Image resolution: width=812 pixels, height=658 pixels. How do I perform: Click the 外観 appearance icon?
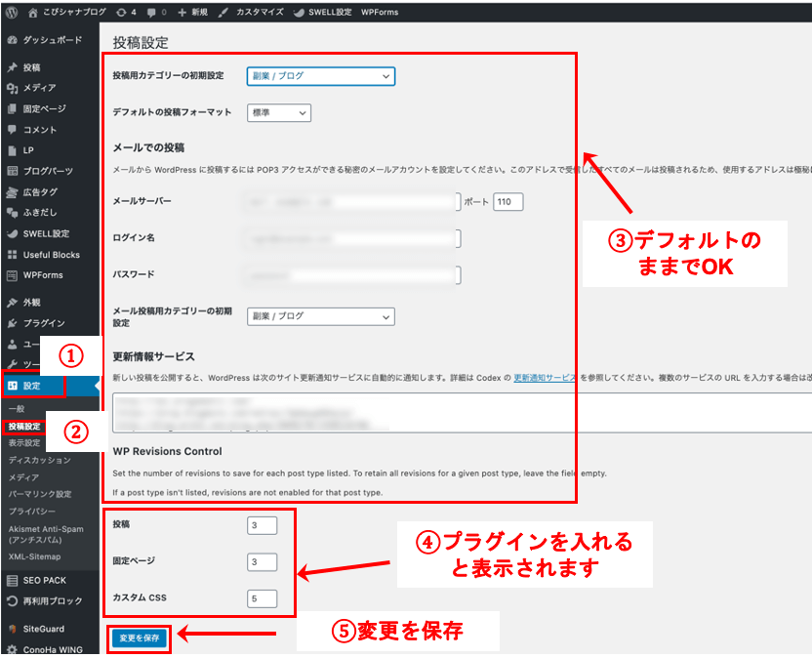[x=13, y=303]
